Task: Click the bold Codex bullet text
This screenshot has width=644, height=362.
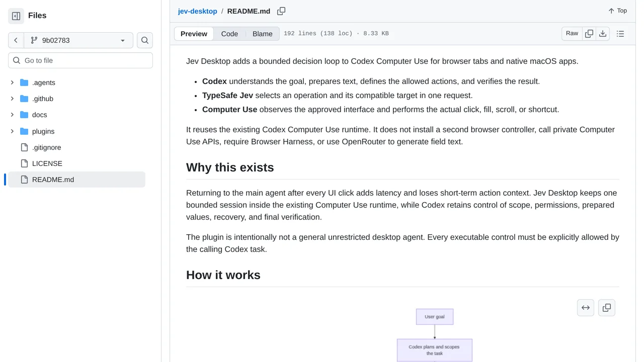Action: [x=214, y=81]
